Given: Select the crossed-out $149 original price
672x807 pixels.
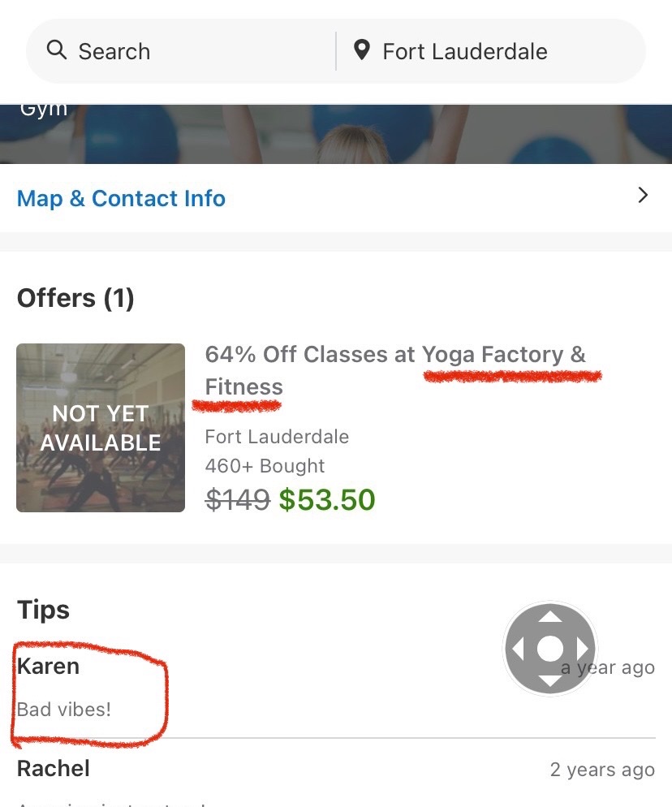Looking at the screenshot, I should (x=237, y=500).
